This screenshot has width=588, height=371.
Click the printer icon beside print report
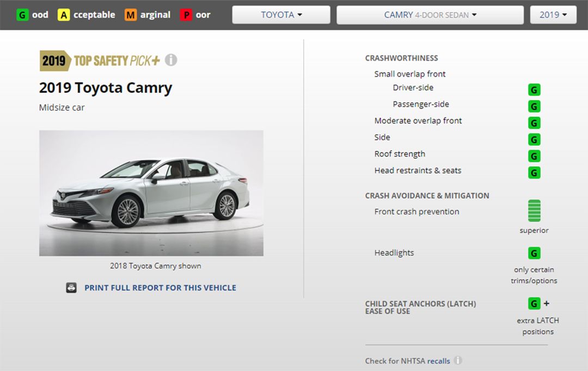[71, 288]
